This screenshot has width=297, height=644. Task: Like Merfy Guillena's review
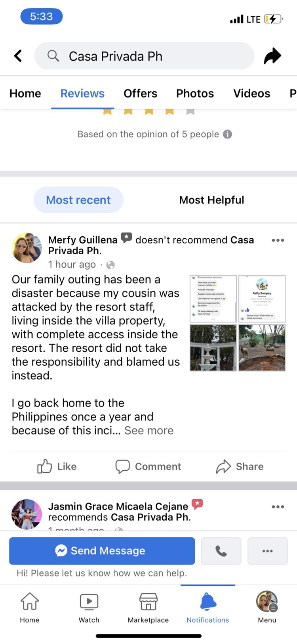[57, 466]
